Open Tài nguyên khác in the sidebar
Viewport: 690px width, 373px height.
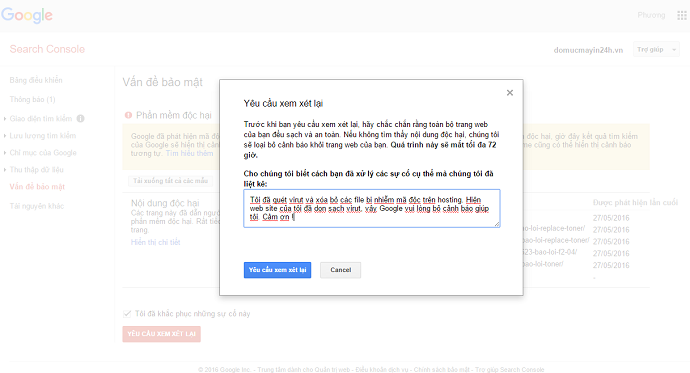[x=37, y=206]
